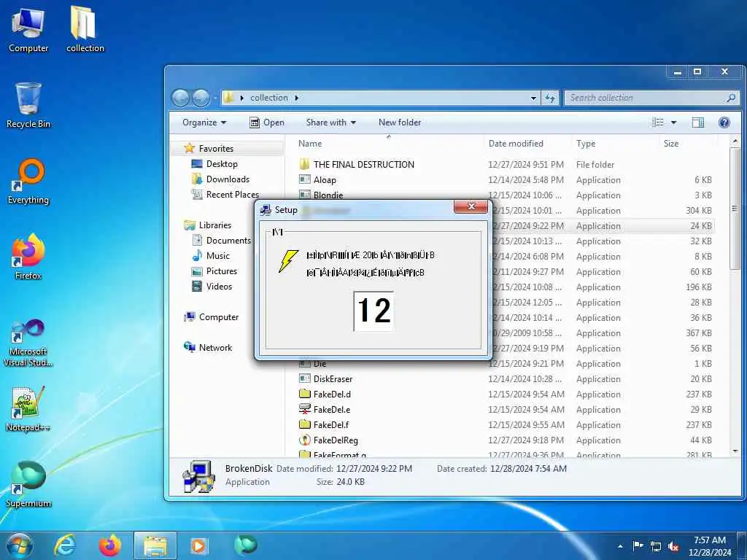Sort by the Date modified column
Image resolution: width=747 pixels, height=560 pixels.
pyautogui.click(x=527, y=144)
